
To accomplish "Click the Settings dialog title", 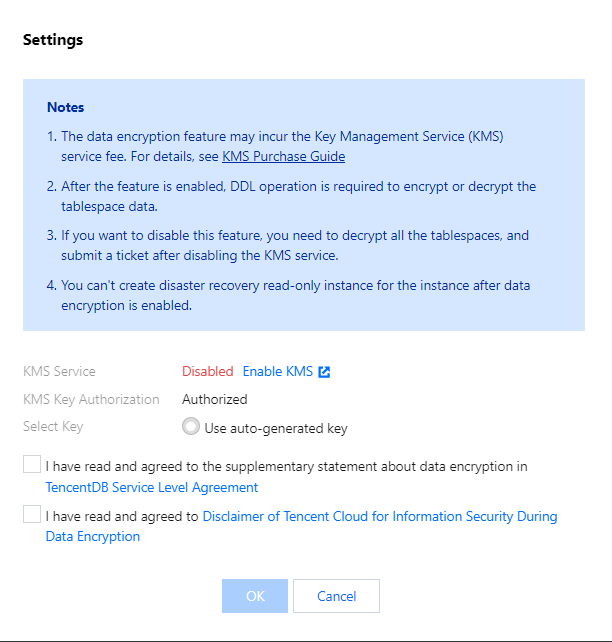I will 53,40.
